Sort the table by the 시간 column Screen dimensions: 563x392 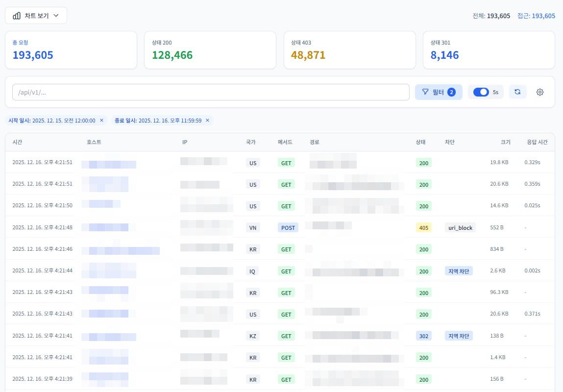[18, 142]
